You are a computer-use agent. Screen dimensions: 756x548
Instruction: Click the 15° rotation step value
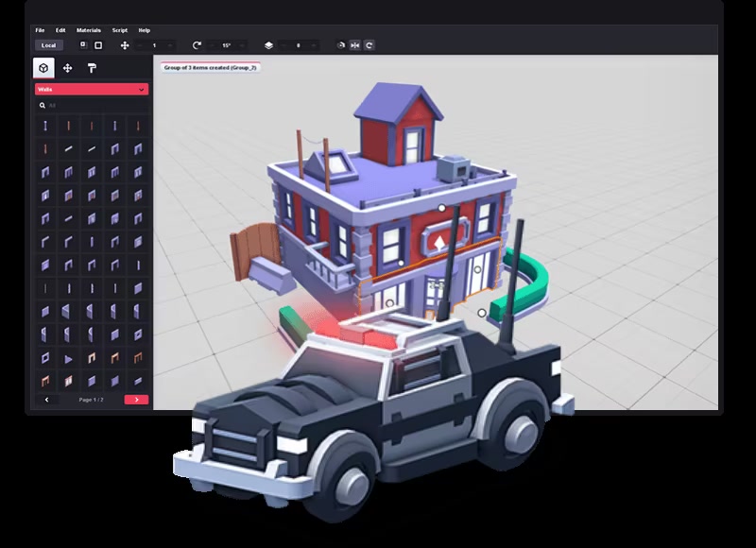(x=227, y=45)
